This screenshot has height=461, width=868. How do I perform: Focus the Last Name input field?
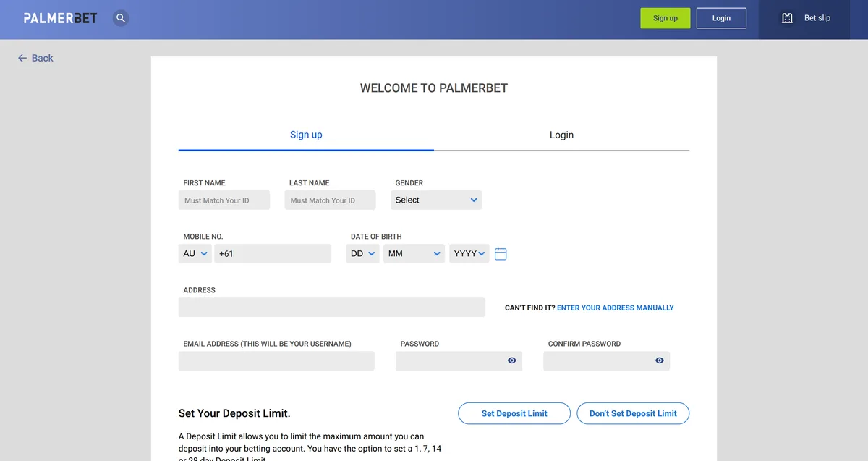click(331, 200)
